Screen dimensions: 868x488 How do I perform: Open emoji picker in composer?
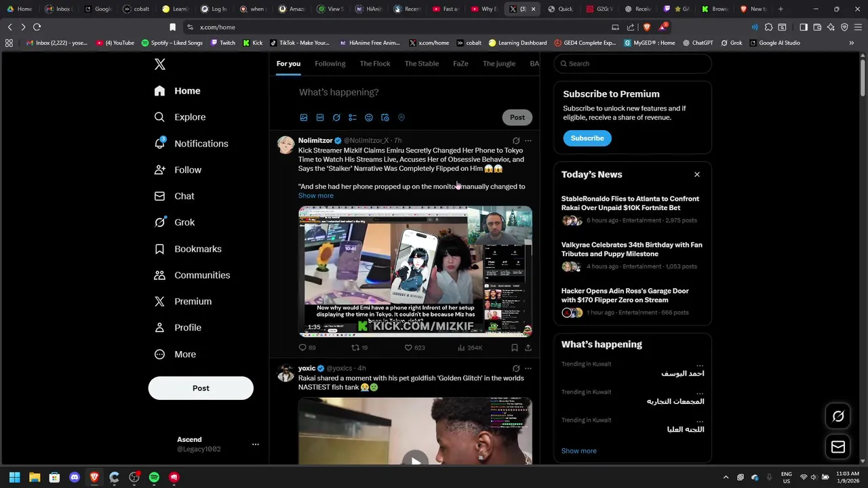coord(369,117)
